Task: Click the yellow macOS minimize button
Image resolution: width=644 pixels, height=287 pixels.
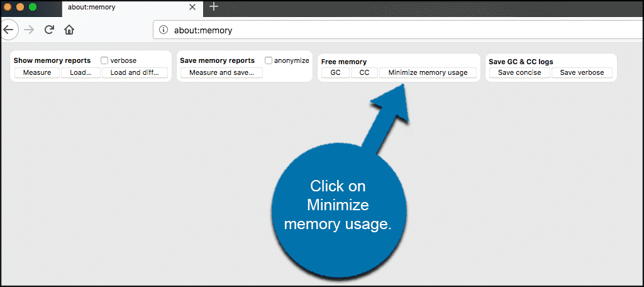Action: (20, 6)
